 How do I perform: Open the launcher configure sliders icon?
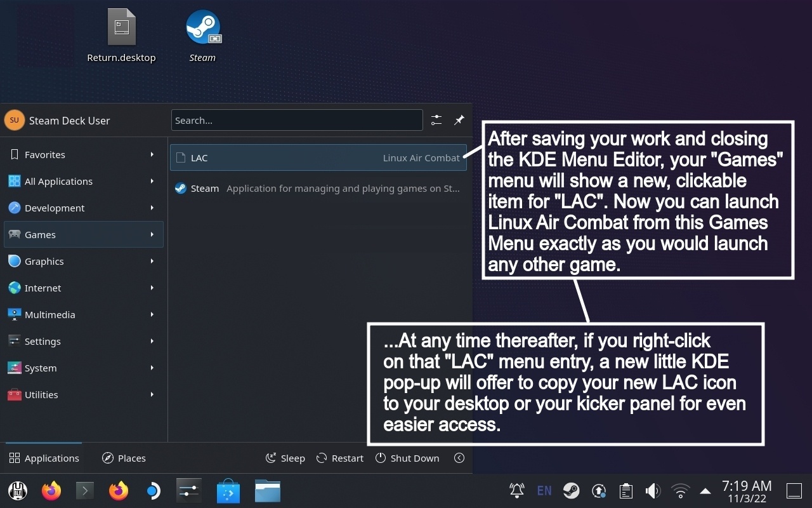(436, 120)
